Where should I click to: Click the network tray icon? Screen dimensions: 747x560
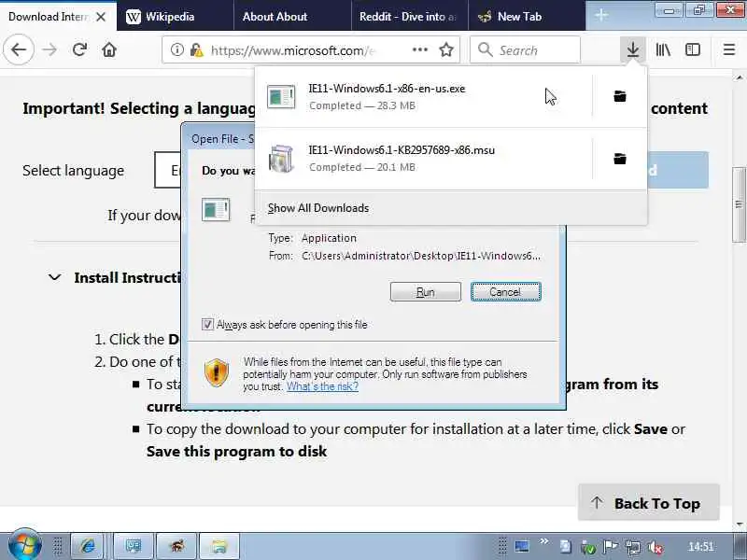(x=633, y=547)
